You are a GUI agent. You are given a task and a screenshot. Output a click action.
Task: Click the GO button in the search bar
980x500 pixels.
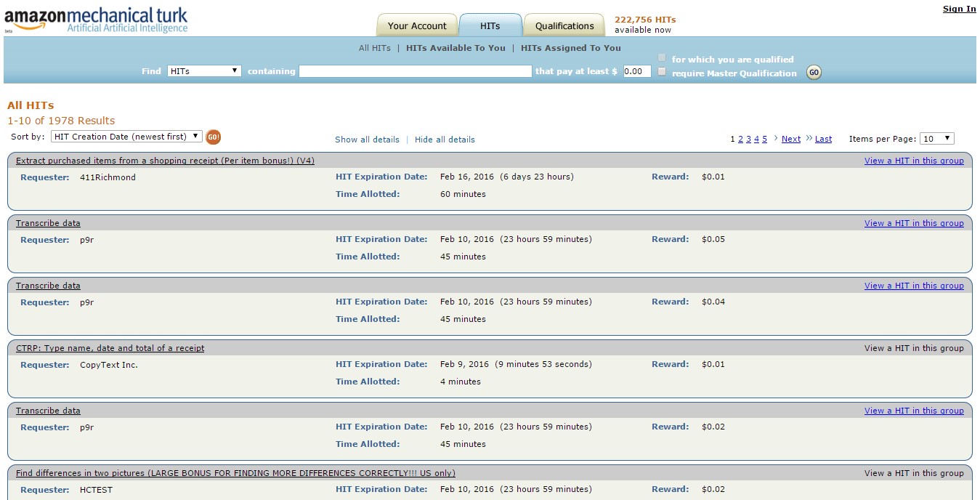tap(814, 72)
